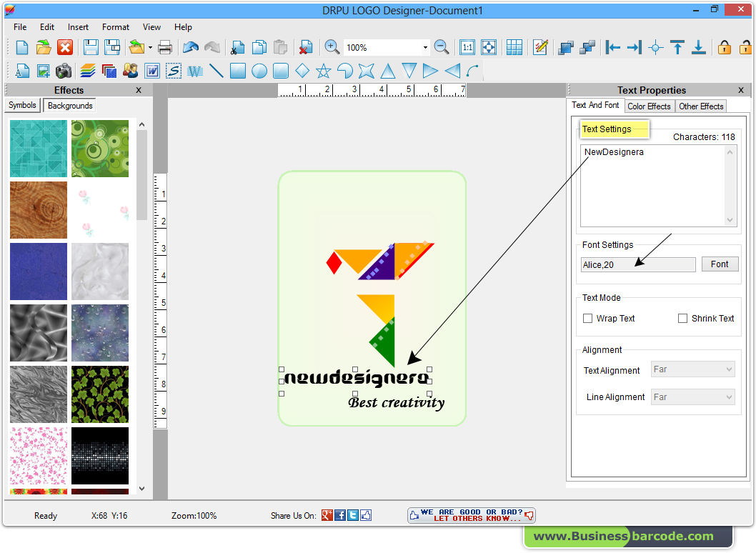Screen dimensions: 756x553
Task: Enable the Shrink Text checkbox
Action: [x=682, y=318]
